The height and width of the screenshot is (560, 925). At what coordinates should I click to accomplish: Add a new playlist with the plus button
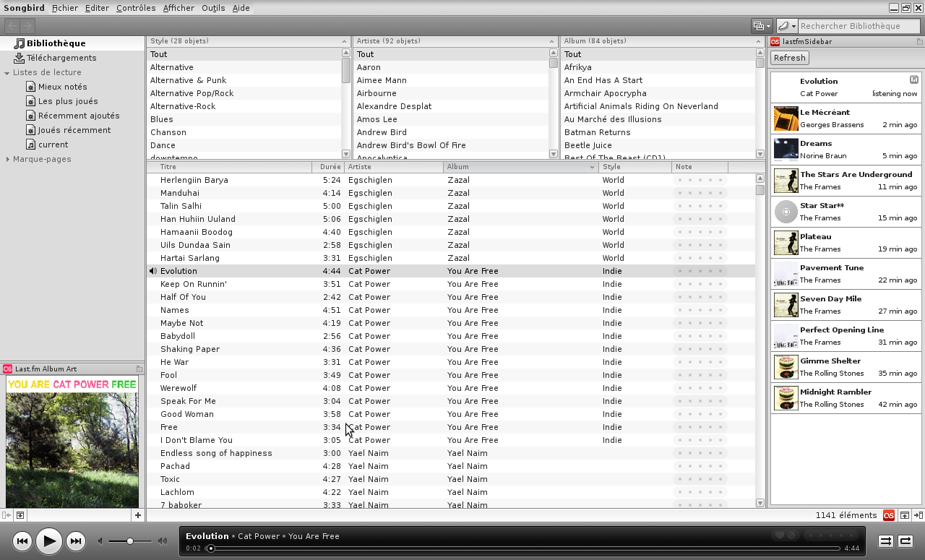tap(137, 515)
